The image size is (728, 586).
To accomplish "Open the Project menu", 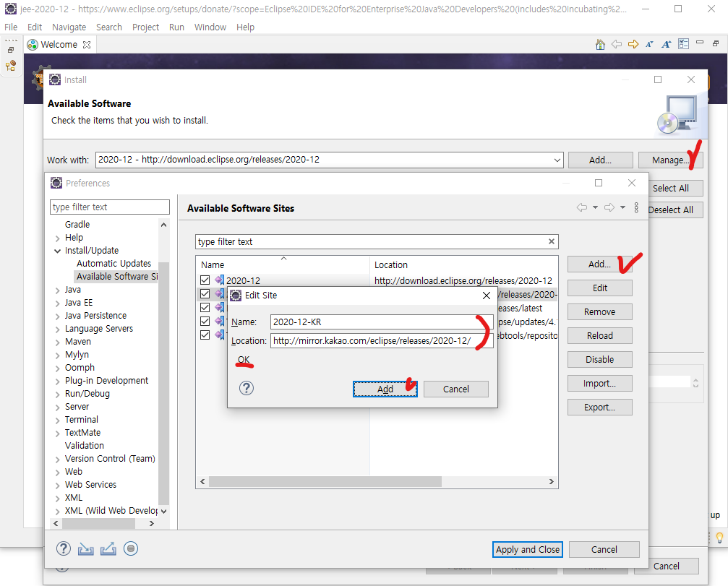I will [x=145, y=27].
